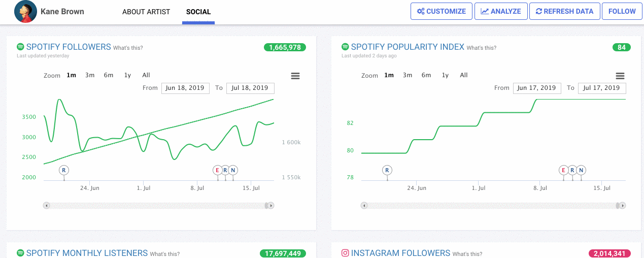Select the 6m zoom on the Popularity Index chart
Screen dimensions: 644x258
tap(426, 75)
